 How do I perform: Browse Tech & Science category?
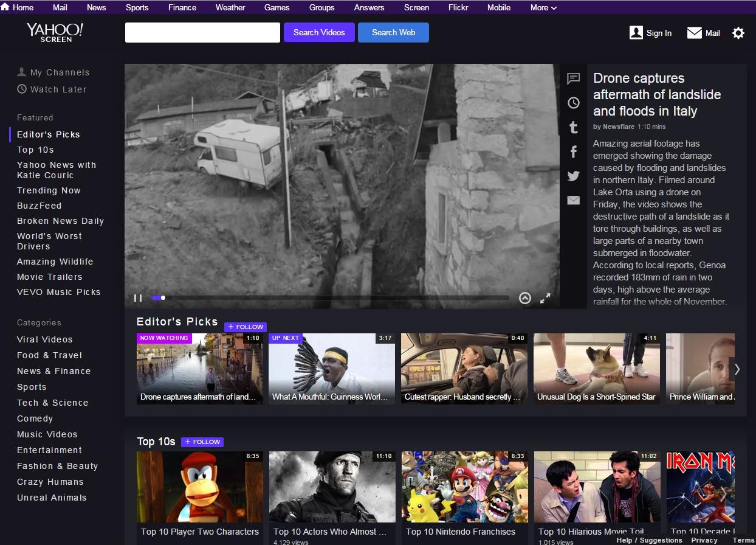tap(52, 403)
